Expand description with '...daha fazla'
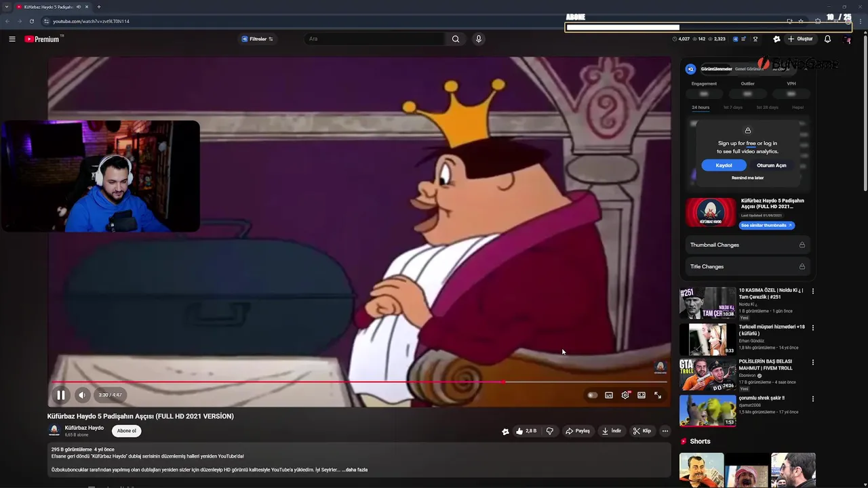Viewport: 868px width, 488px height. click(x=354, y=470)
